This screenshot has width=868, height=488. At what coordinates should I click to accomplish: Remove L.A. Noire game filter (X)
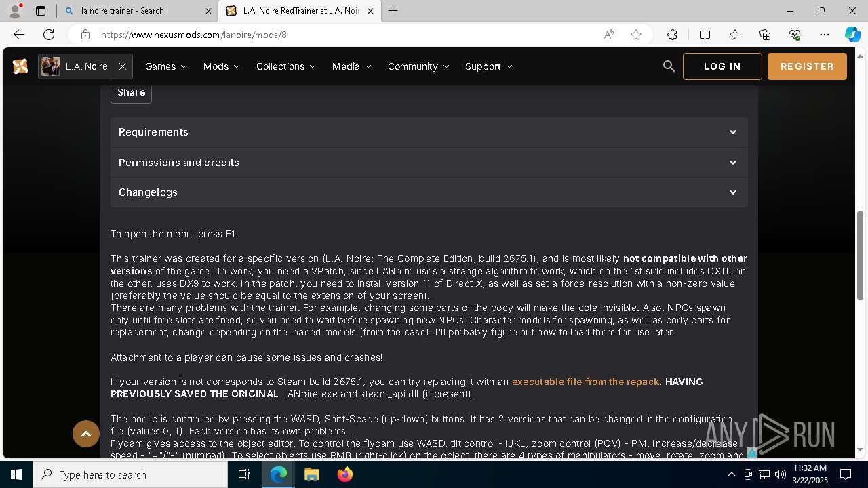123,66
